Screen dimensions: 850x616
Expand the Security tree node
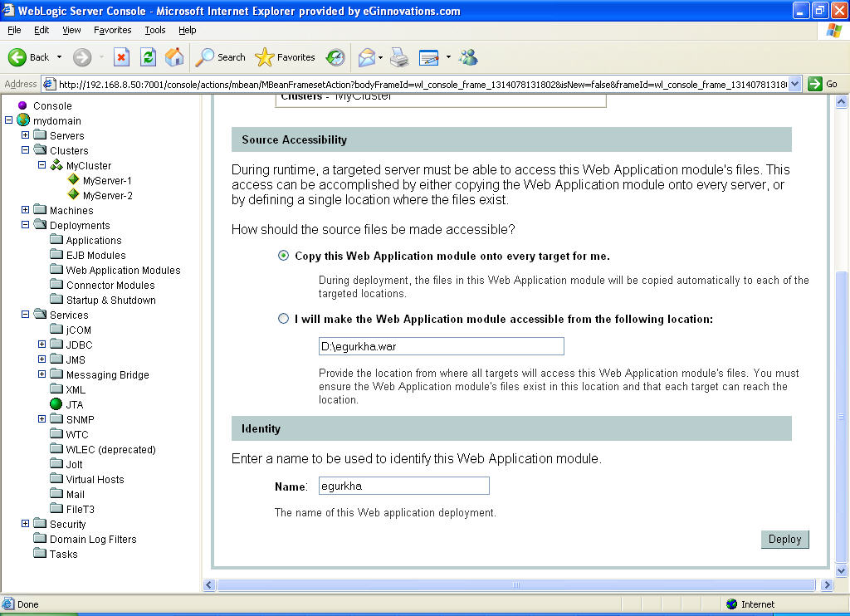[25, 523]
